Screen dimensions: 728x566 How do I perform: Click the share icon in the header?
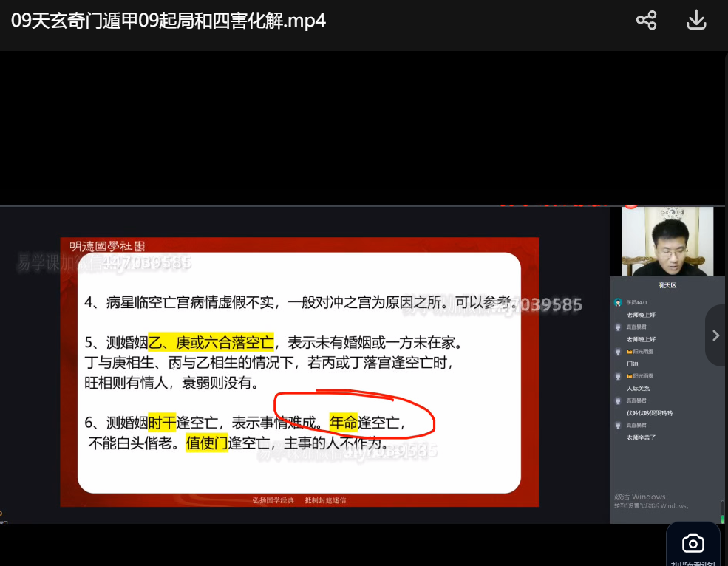(646, 20)
